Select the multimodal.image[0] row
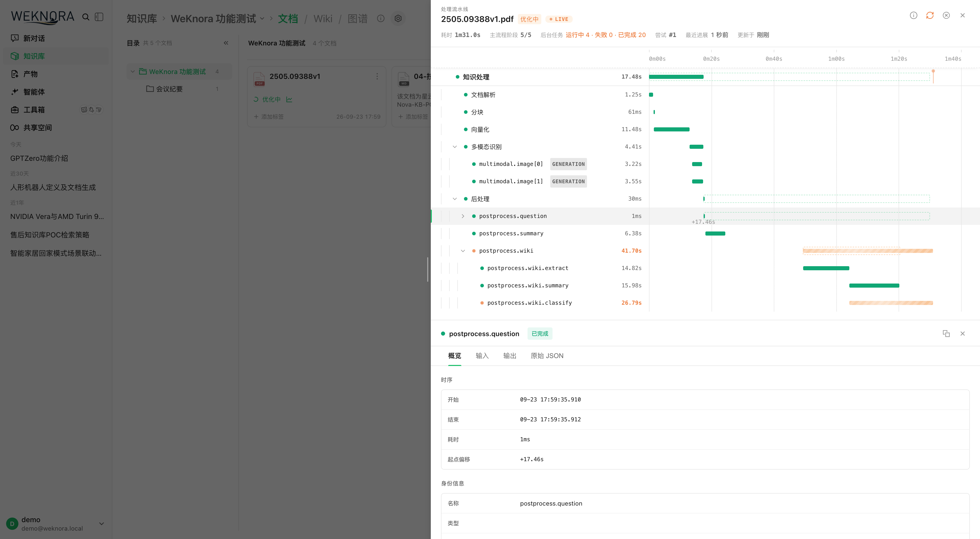Viewport: 980px width, 539px height. click(x=705, y=164)
